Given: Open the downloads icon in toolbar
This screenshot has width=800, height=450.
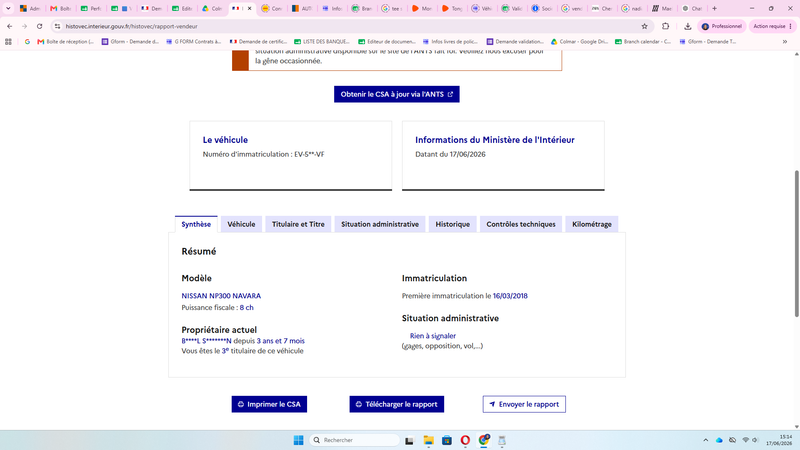Looking at the screenshot, I should pyautogui.click(x=687, y=26).
